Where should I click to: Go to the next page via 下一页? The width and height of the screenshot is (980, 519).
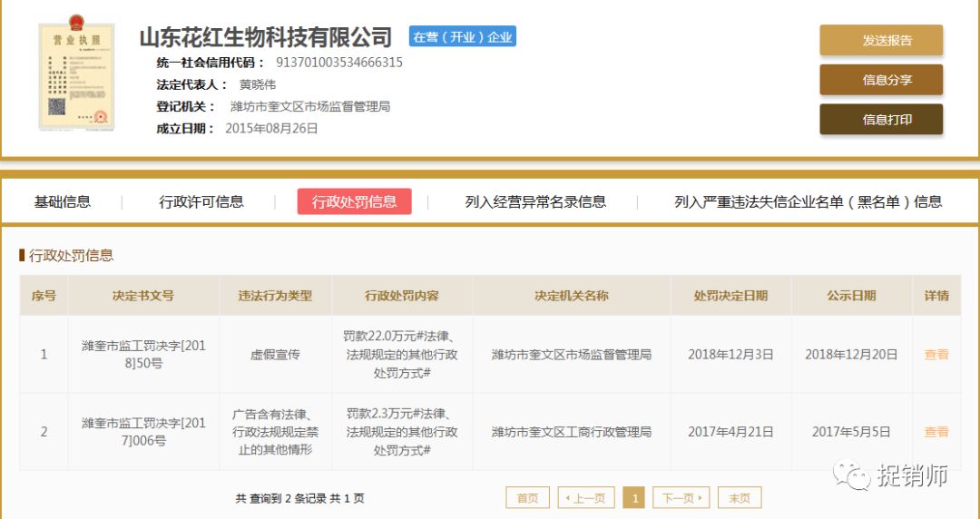click(x=681, y=498)
